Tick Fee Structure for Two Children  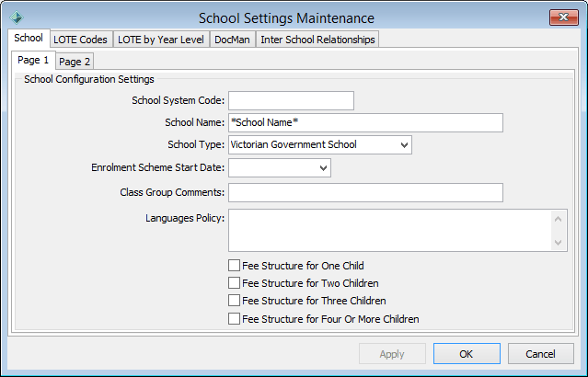point(234,283)
